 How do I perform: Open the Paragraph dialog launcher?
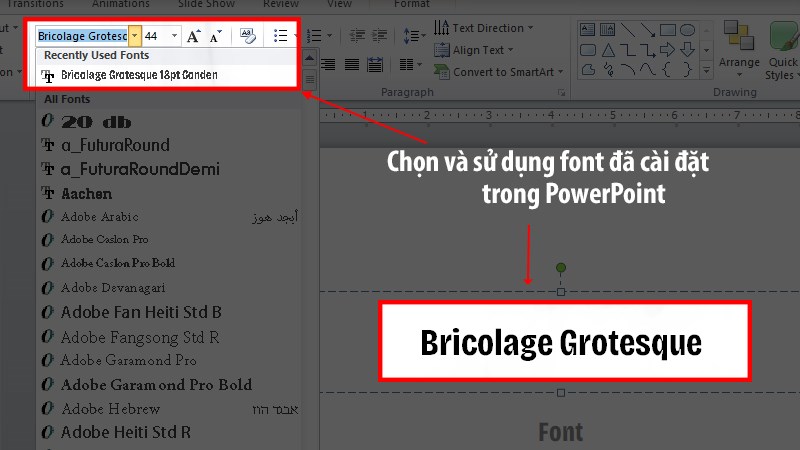coord(561,92)
